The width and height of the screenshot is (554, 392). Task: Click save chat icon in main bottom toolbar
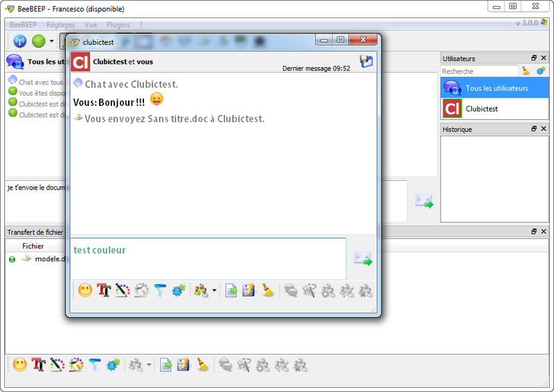tap(184, 364)
